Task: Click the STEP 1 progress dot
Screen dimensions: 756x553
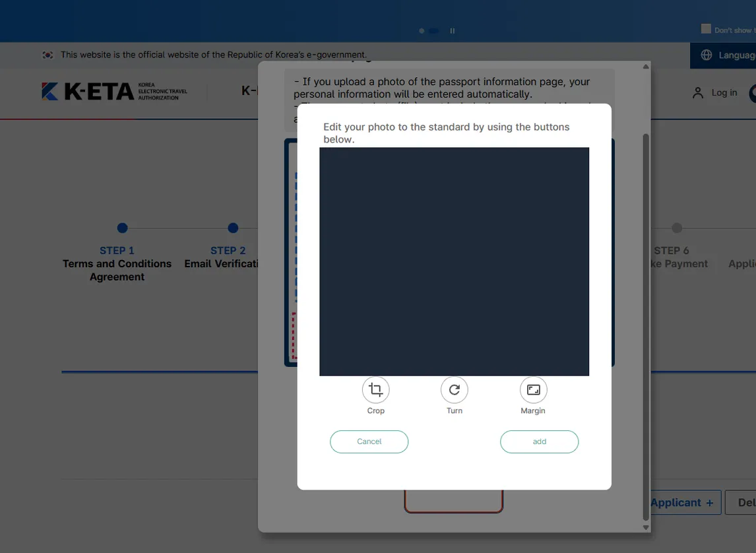Action: (123, 228)
